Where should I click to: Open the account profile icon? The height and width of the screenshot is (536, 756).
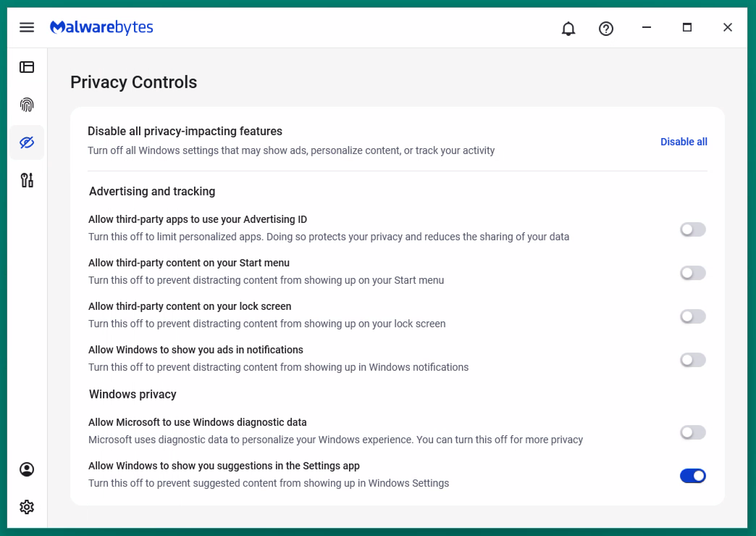pyautogui.click(x=27, y=469)
